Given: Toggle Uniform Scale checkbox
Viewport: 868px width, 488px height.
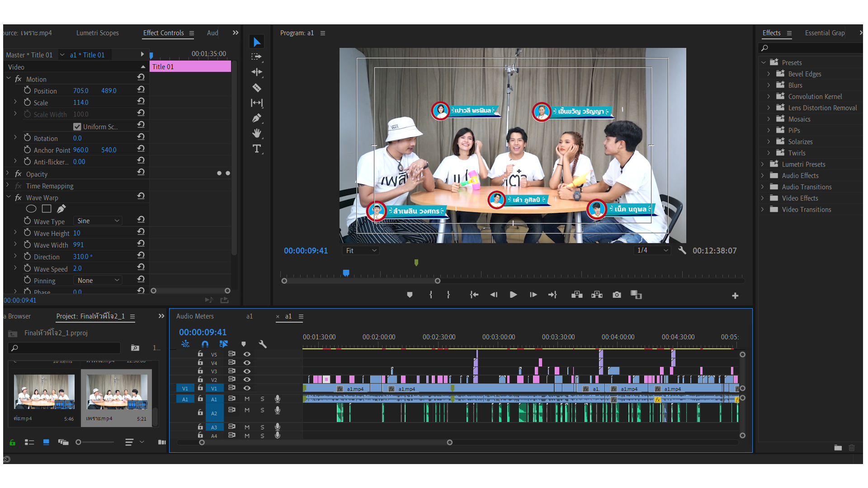Looking at the screenshot, I should (x=77, y=127).
